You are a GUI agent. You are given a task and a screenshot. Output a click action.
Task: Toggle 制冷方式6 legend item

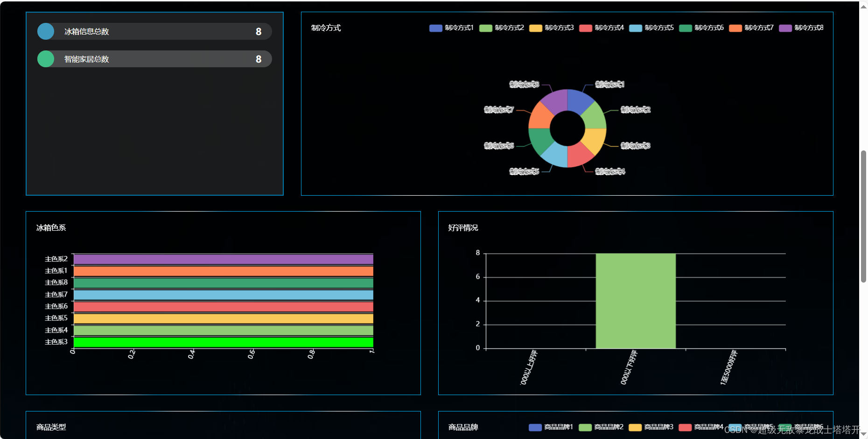pos(701,28)
